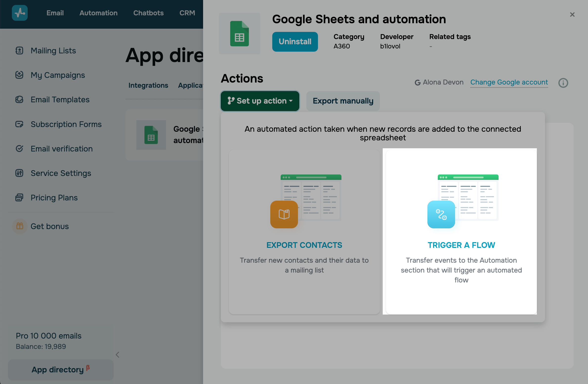Click the Pricing Plans sidebar icon

pyautogui.click(x=19, y=197)
